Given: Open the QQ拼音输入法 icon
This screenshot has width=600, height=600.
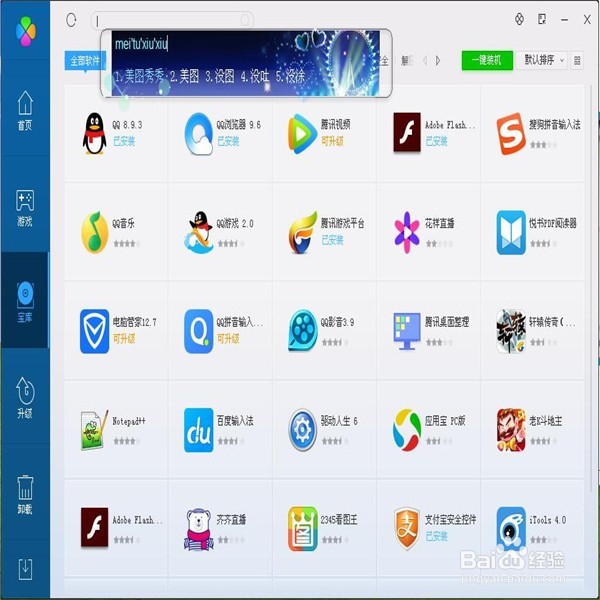Looking at the screenshot, I should 198,331.
